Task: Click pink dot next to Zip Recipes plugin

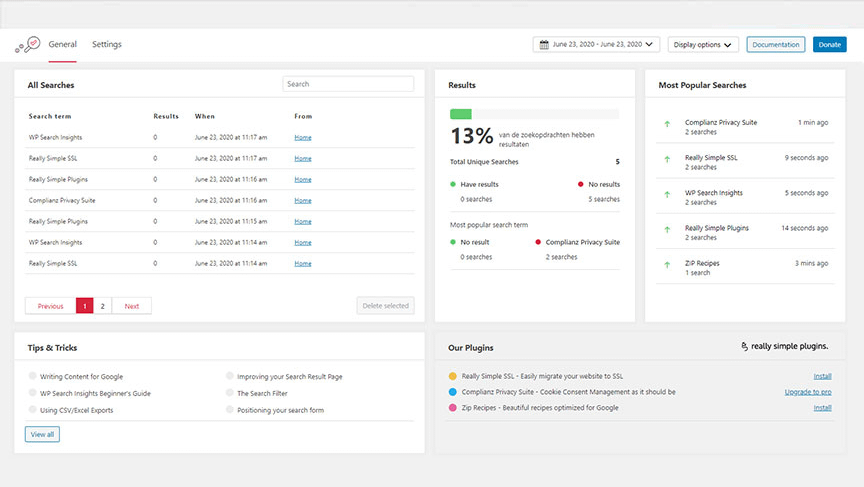Action: tap(452, 408)
